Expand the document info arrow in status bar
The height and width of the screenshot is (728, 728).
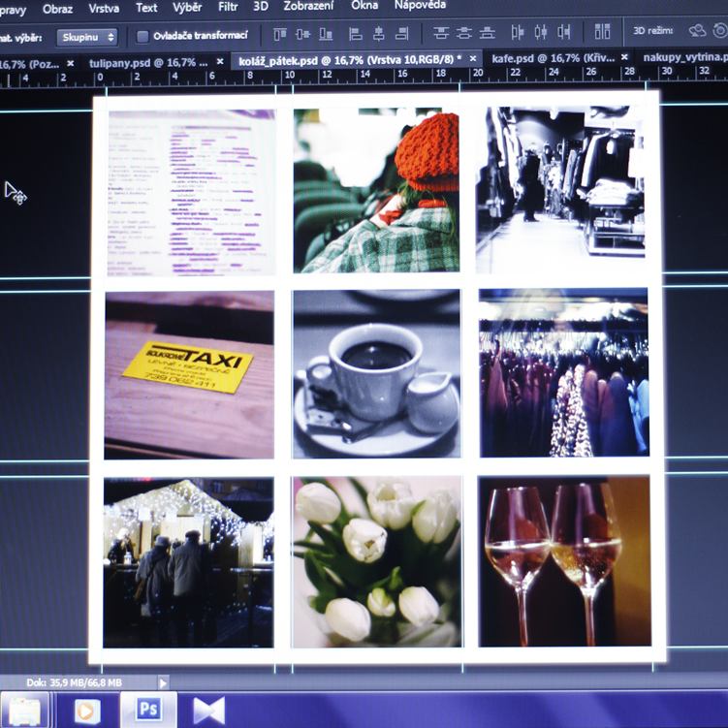coord(162,682)
